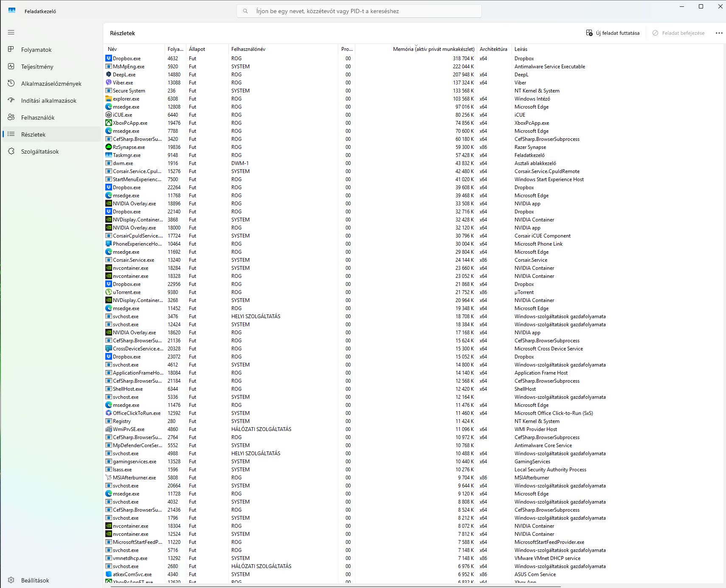This screenshot has height=588, width=726.
Task: Focus the process search field
Action: (x=359, y=11)
